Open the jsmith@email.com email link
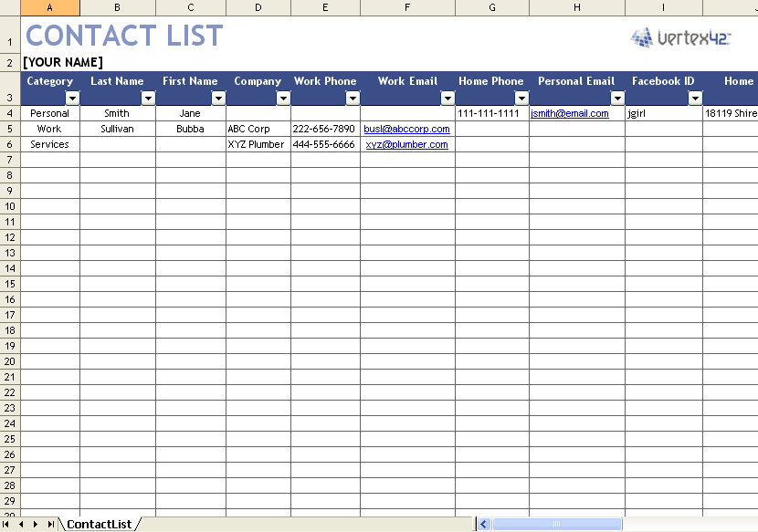The width and height of the screenshot is (758, 532). [x=568, y=113]
